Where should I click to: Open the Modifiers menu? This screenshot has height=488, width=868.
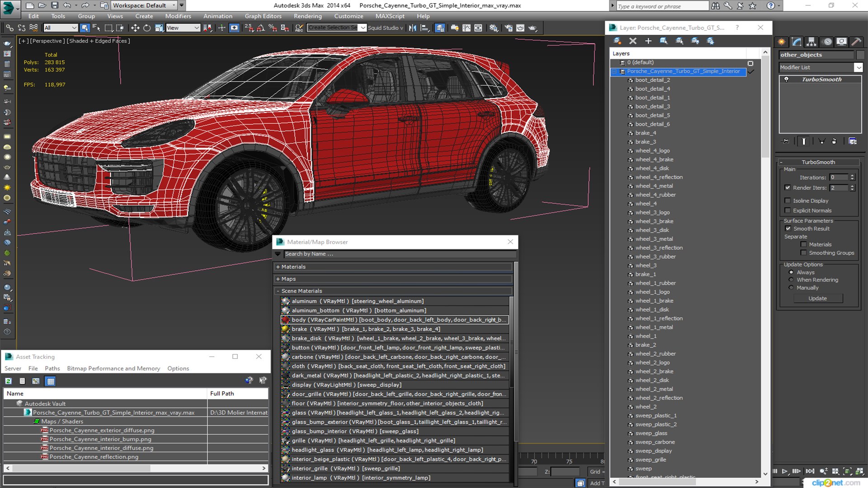click(178, 16)
